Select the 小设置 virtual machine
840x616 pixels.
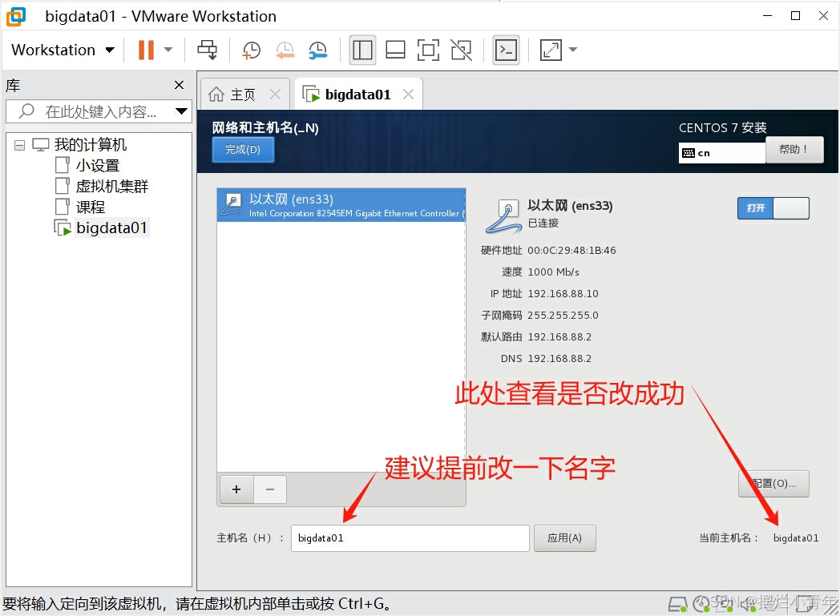(x=98, y=165)
